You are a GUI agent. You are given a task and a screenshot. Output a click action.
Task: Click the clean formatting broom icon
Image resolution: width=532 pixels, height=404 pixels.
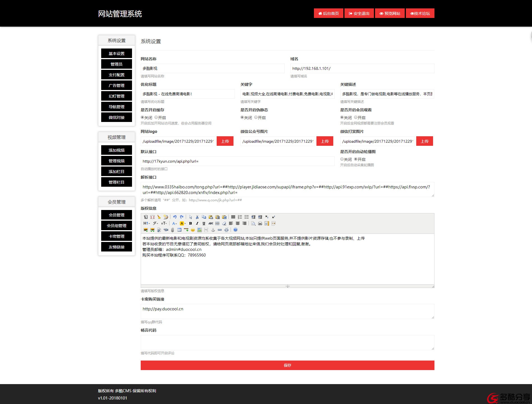point(159,217)
